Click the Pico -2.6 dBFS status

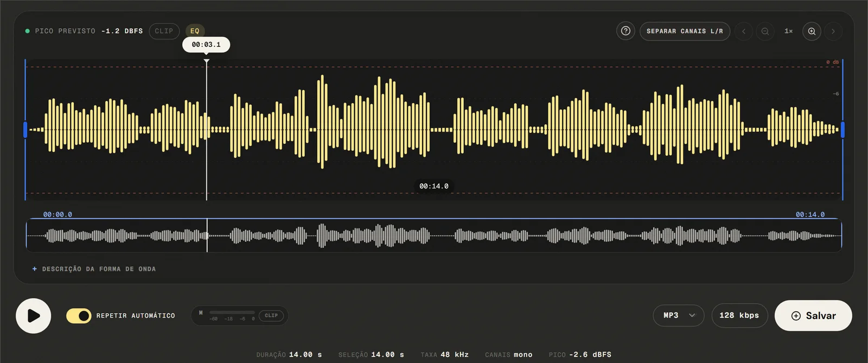(580, 355)
